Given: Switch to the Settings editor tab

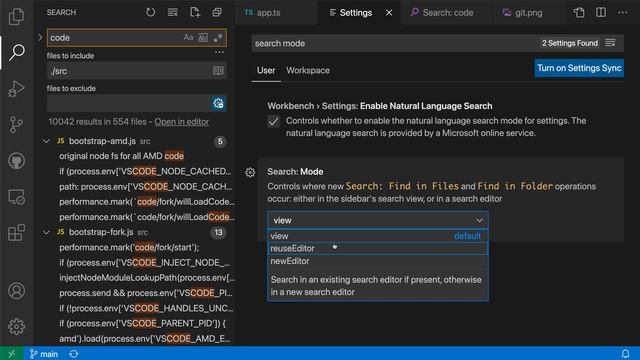Looking at the screenshot, I should pyautogui.click(x=356, y=13).
